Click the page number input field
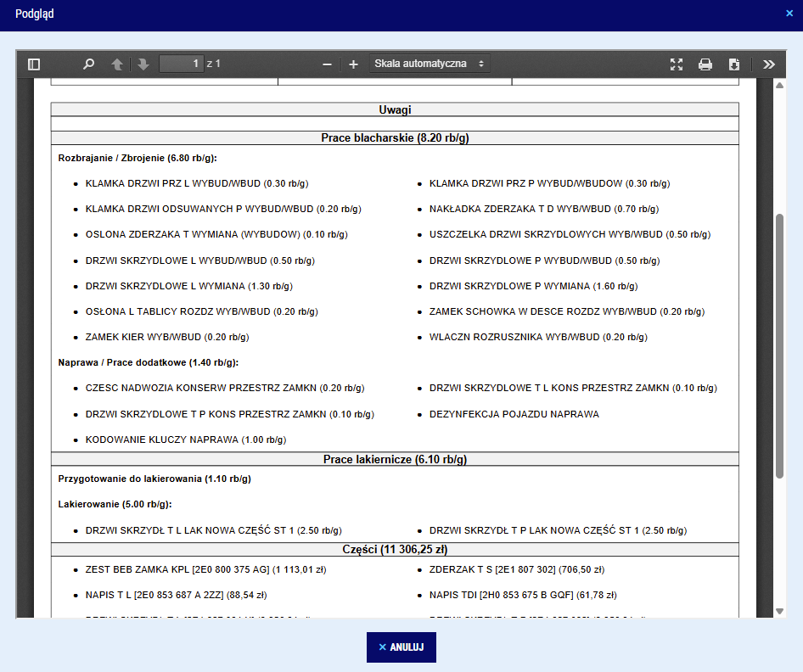This screenshot has width=803, height=672. pyautogui.click(x=181, y=64)
